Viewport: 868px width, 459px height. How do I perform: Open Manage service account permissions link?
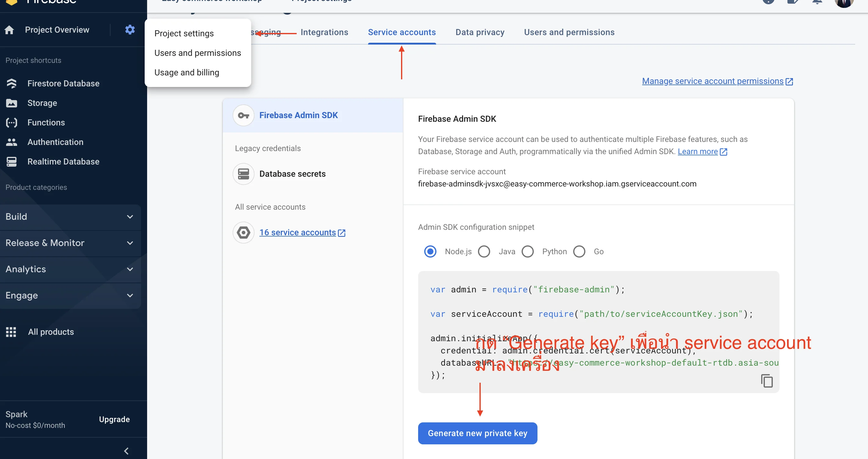tap(717, 81)
